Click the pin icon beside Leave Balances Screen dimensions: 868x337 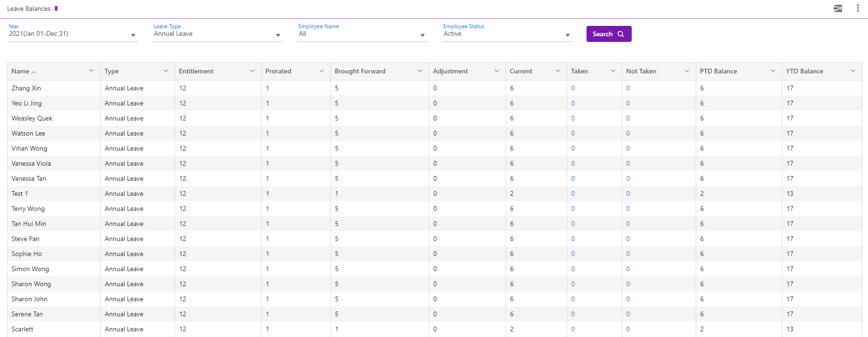tap(56, 9)
